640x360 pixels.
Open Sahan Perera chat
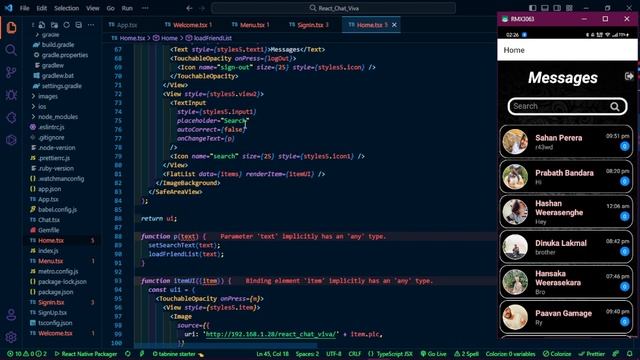(x=566, y=142)
